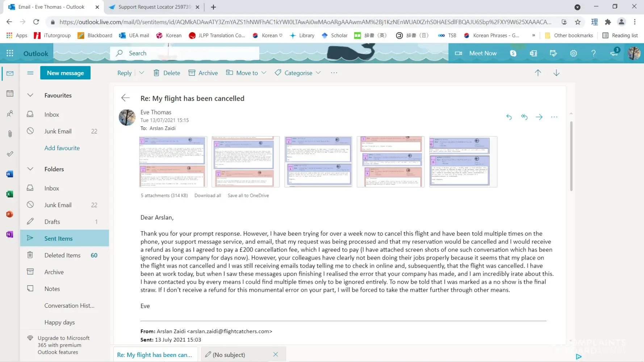Switch to Support Request Locator browser tab
644x362 pixels.
[155, 7]
